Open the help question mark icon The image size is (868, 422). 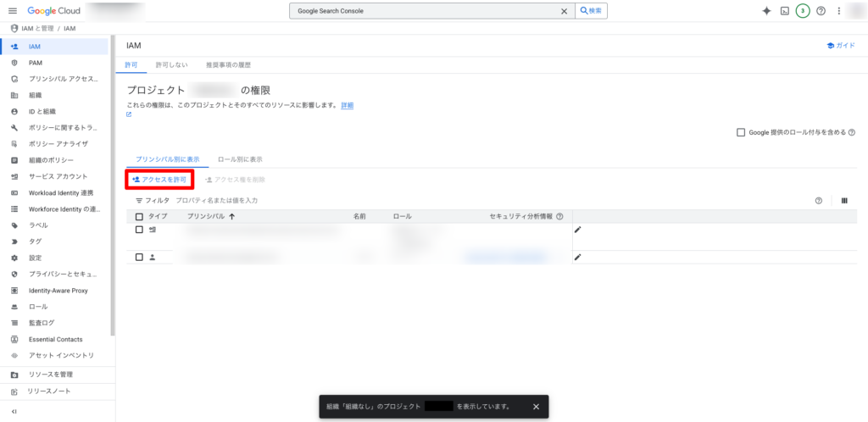point(821,11)
